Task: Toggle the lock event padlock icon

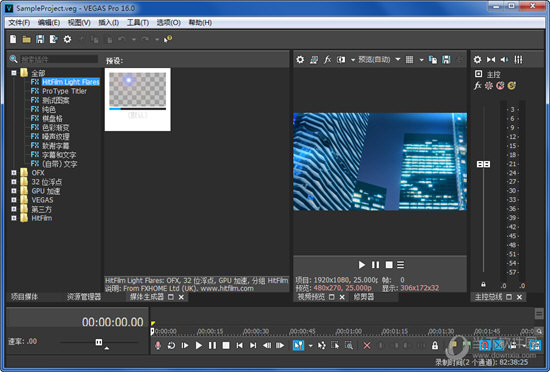Action: pos(435,345)
